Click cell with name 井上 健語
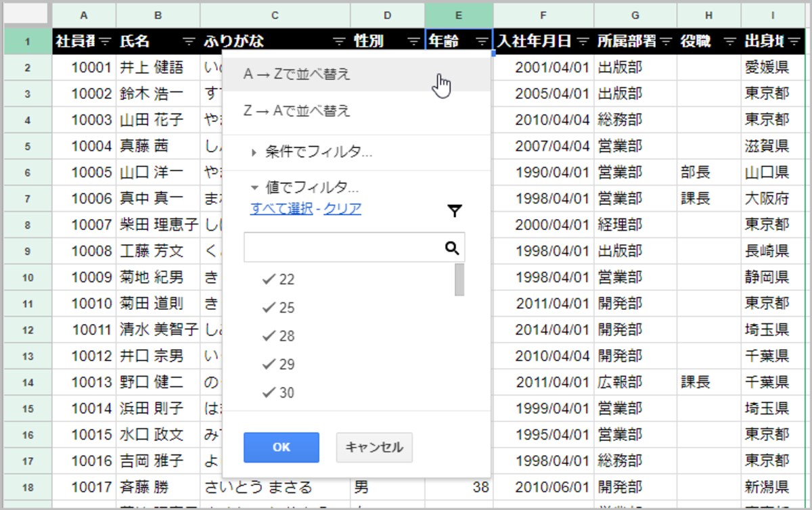Viewport: 812px width, 510px height. [x=158, y=67]
